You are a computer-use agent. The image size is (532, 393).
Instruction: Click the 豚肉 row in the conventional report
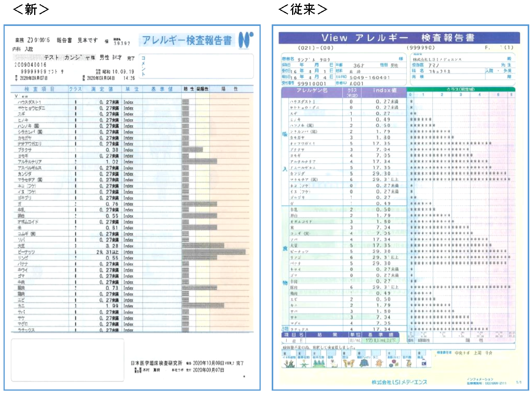(398, 287)
